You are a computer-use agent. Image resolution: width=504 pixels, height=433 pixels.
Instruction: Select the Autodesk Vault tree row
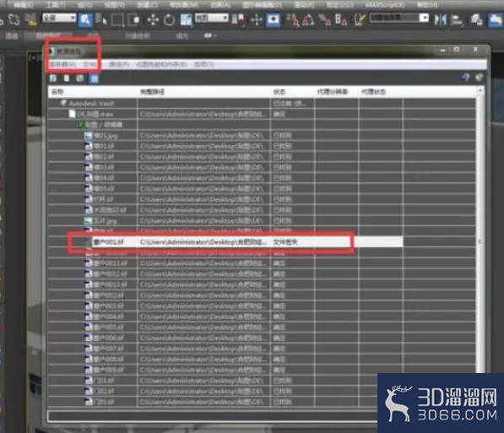(x=262, y=103)
